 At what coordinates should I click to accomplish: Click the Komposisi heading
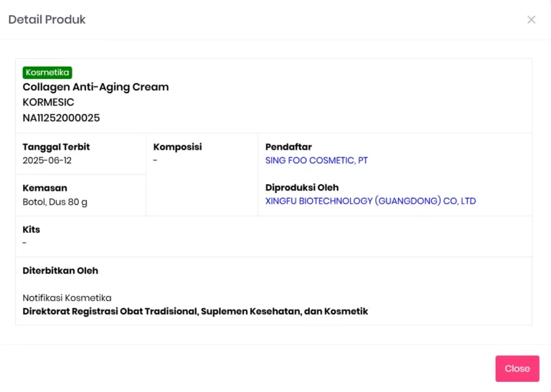point(177,147)
